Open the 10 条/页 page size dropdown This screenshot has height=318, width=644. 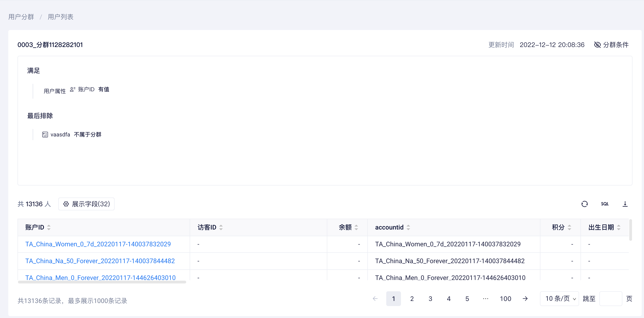coord(559,298)
